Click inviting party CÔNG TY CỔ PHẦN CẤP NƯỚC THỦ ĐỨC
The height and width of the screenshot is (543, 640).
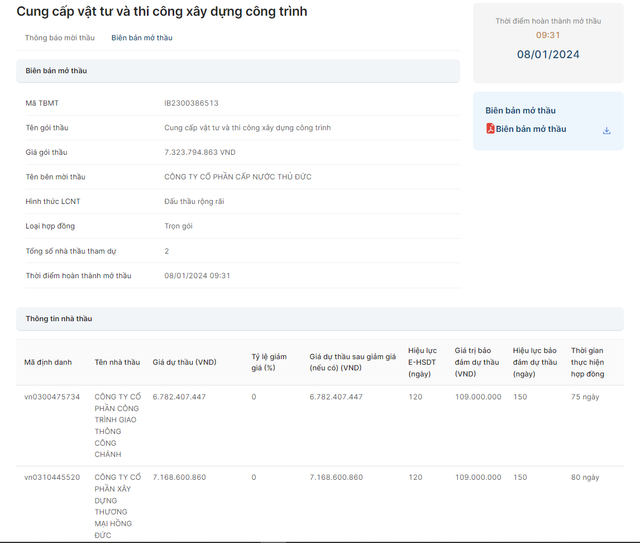tap(238, 177)
